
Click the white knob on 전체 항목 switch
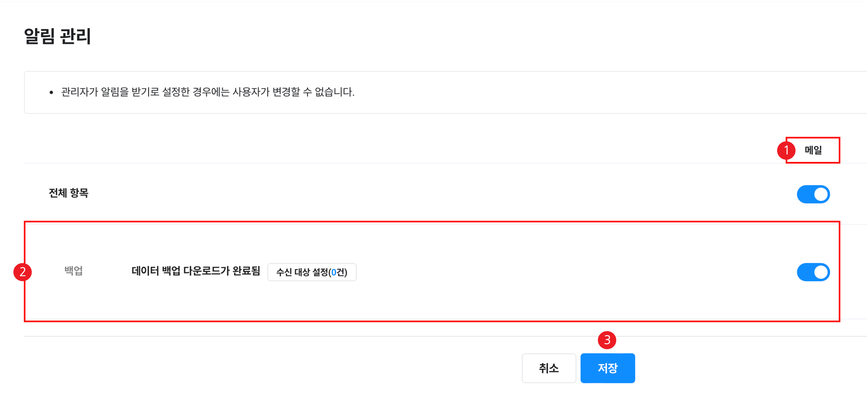[x=821, y=195]
